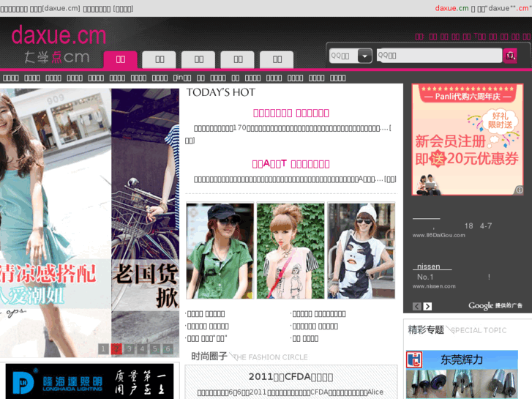Image resolution: width=532 pixels, height=399 pixels.
Task: Click the 精彩专题 SPECIAL TOPIC heading
Action: tap(457, 329)
